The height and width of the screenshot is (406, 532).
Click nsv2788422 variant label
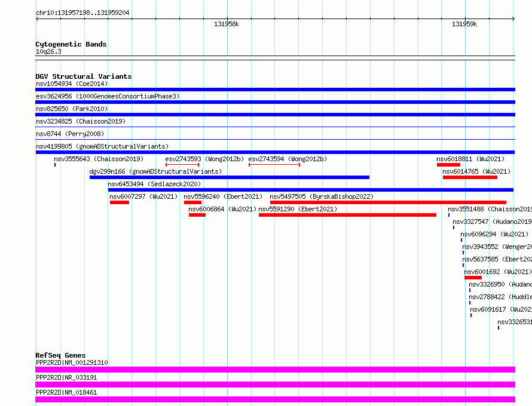pyautogui.click(x=500, y=297)
